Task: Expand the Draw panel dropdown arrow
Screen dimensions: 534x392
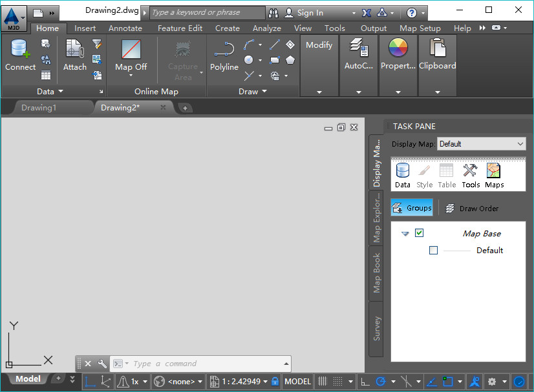Action: (x=264, y=91)
